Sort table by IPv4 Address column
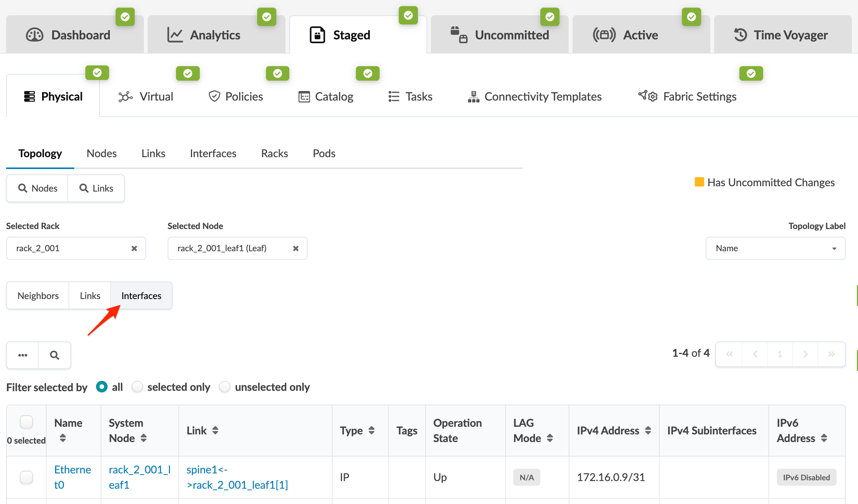Viewport: 858px width, 504px height. tap(648, 430)
